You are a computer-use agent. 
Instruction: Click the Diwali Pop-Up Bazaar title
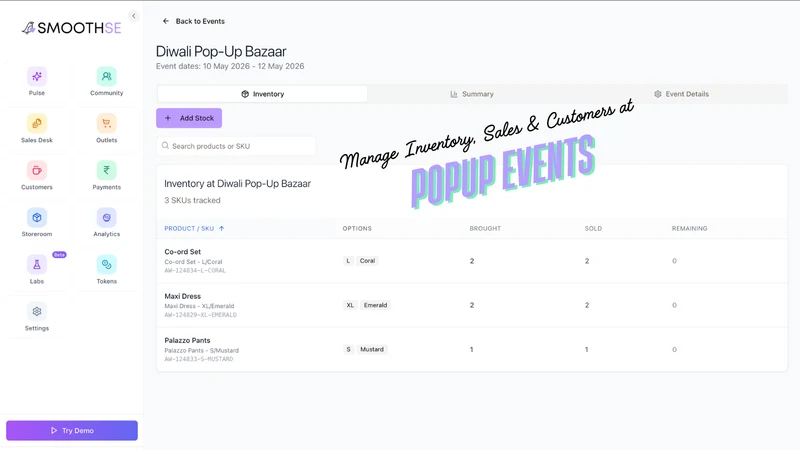coord(221,52)
